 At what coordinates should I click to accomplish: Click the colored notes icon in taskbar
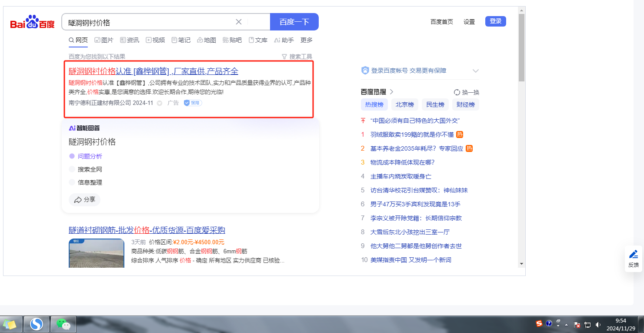click(x=10, y=324)
